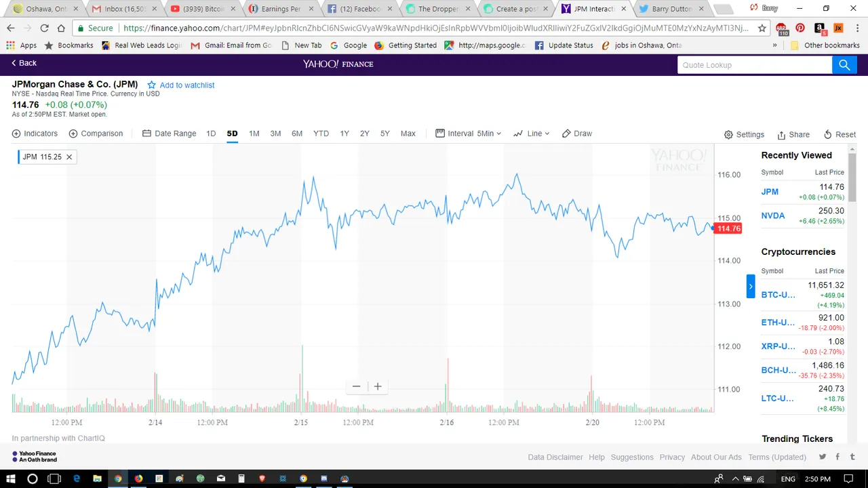
Task: Open BTC-USD cryptocurrency quote
Action: click(x=778, y=295)
